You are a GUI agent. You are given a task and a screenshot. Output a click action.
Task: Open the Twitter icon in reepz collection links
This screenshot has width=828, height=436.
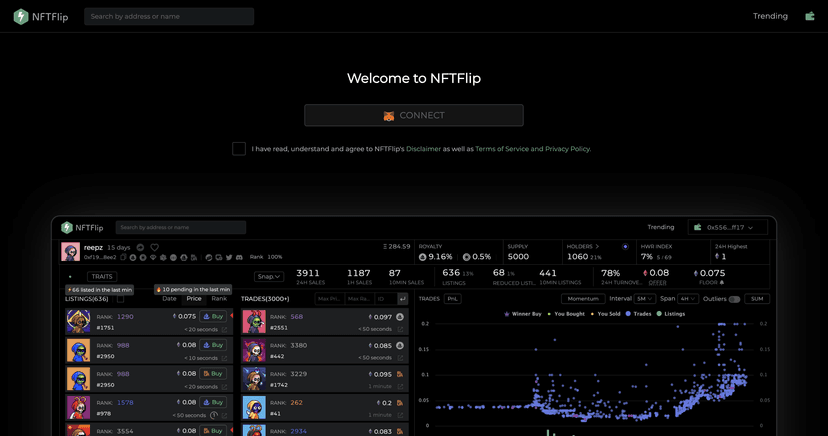click(229, 257)
